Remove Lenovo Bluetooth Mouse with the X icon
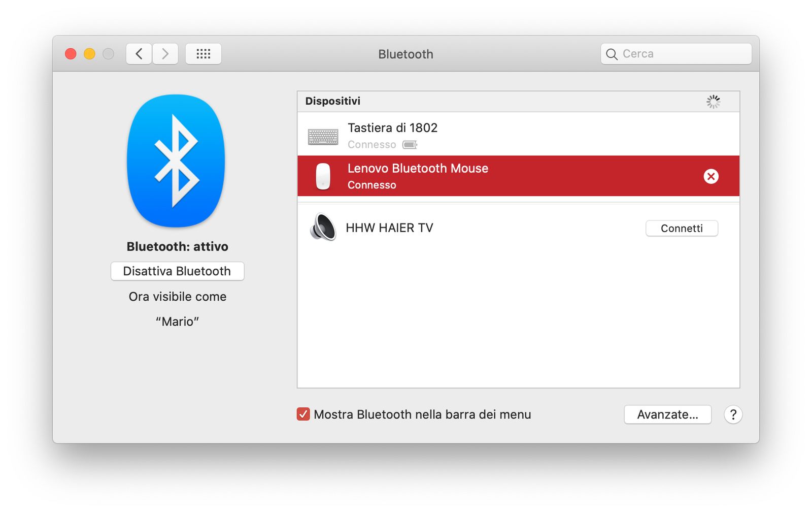Image resolution: width=812 pixels, height=513 pixels. pos(711,176)
